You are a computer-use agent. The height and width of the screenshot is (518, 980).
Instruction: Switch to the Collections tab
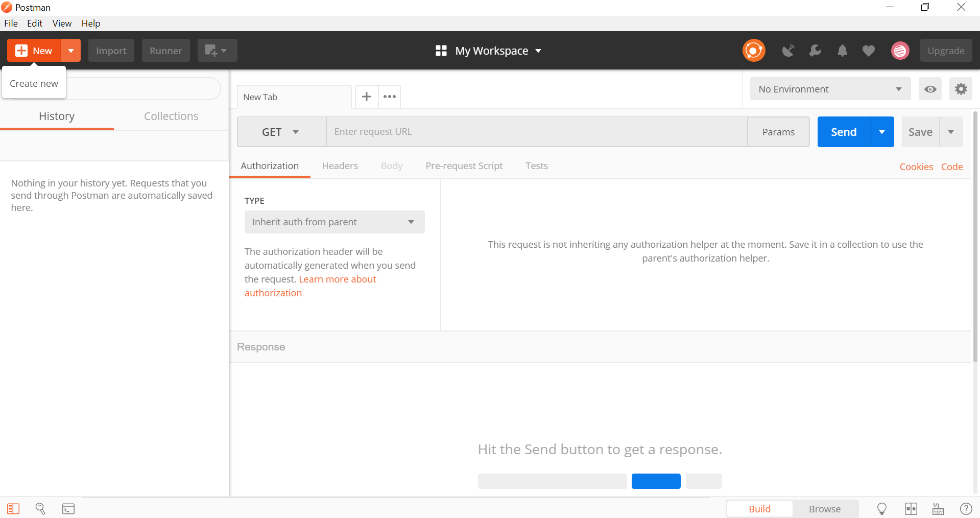tap(171, 116)
